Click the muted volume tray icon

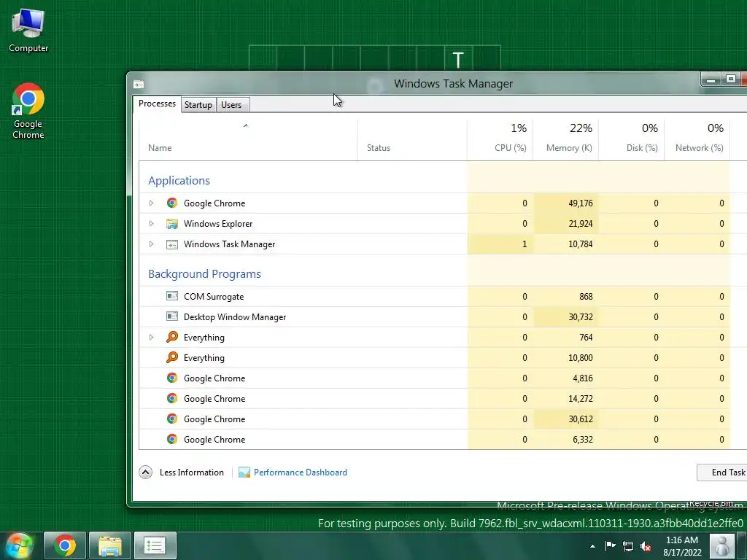646,547
